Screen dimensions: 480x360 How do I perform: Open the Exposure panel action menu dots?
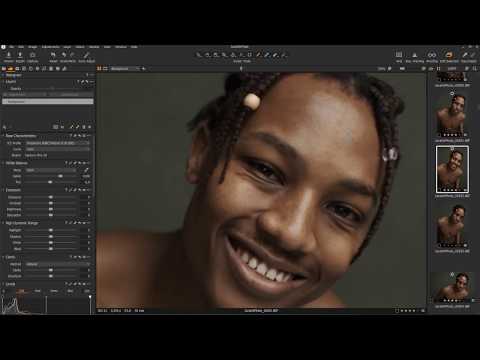[89, 190]
